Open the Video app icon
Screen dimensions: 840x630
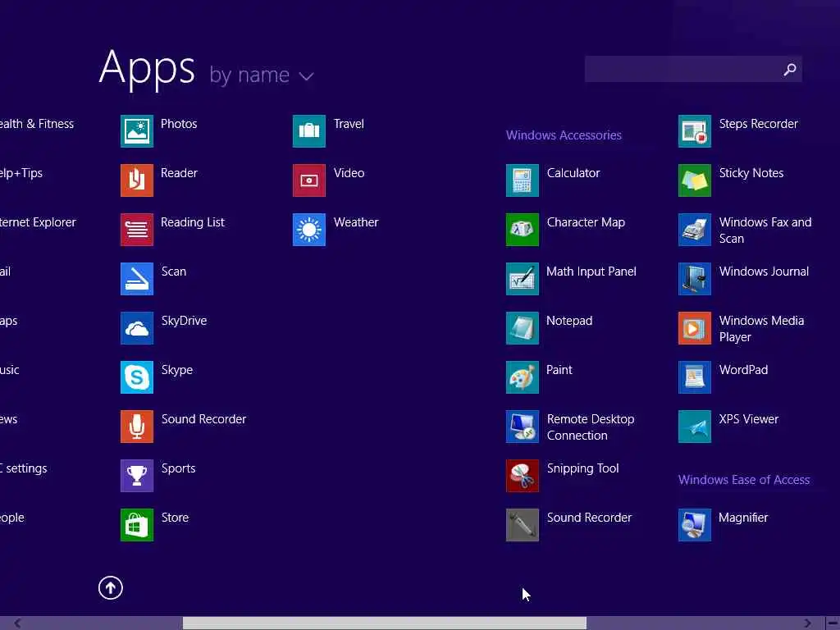pos(309,180)
